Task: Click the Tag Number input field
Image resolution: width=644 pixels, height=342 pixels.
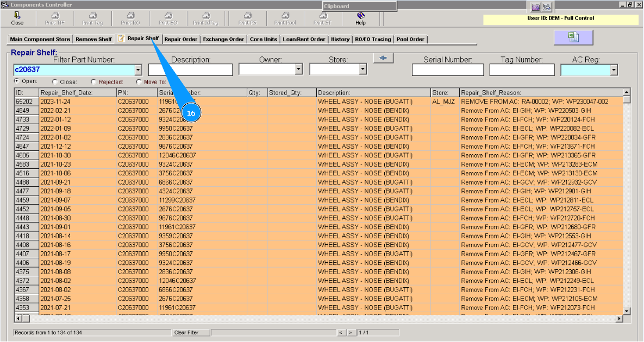Action: [x=522, y=69]
